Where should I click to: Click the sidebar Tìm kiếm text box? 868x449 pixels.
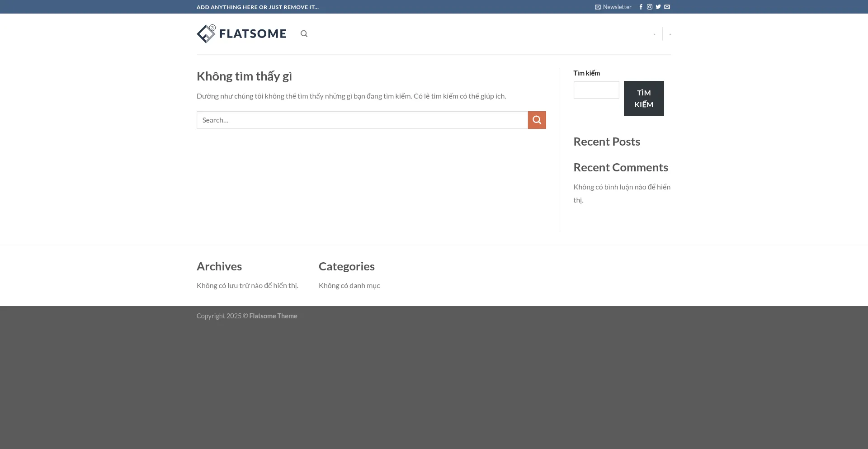click(x=596, y=90)
